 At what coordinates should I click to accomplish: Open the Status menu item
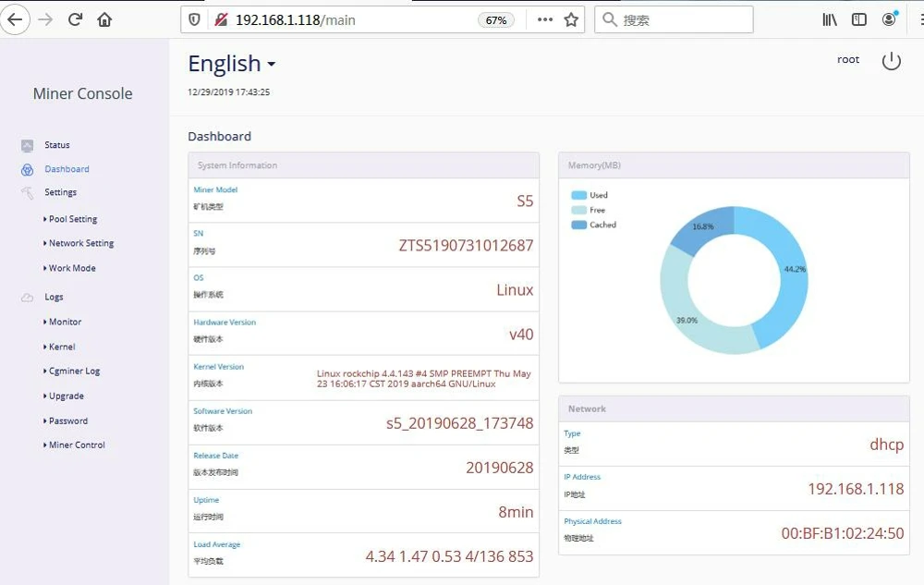pos(57,145)
